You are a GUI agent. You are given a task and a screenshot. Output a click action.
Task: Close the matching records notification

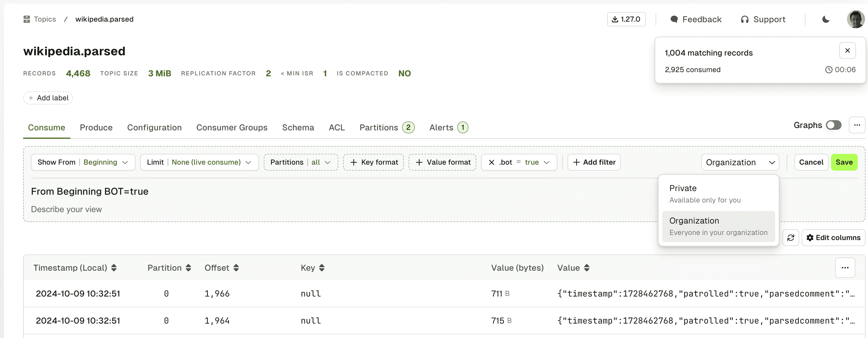point(847,50)
